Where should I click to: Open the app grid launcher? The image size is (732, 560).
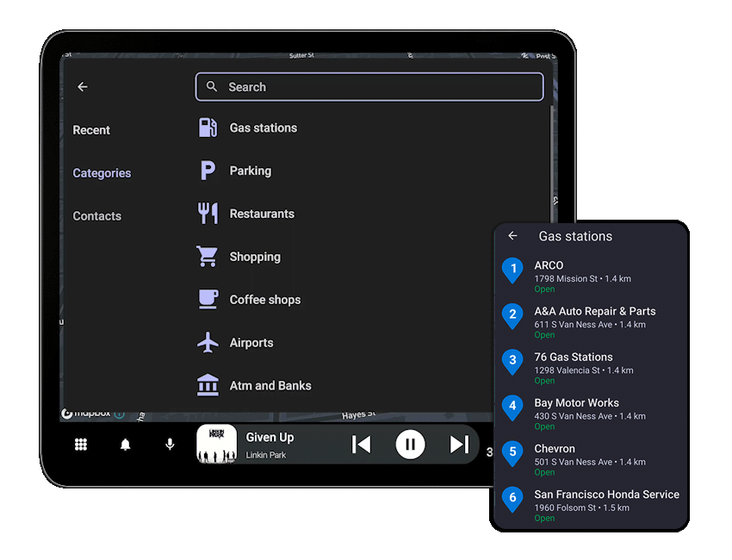pyautogui.click(x=81, y=445)
